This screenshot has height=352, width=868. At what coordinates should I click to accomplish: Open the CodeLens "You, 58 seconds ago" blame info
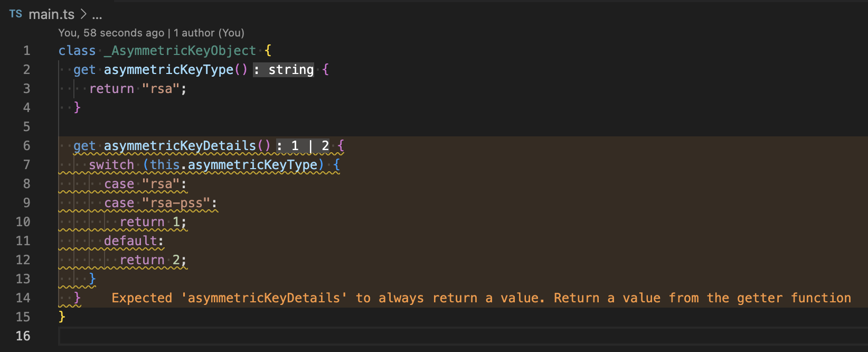coord(111,33)
